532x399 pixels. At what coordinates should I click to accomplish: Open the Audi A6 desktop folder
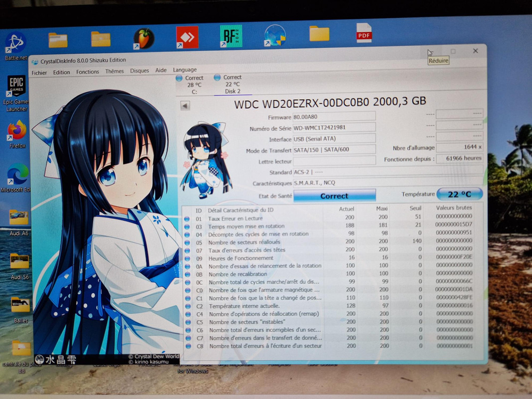[18, 222]
